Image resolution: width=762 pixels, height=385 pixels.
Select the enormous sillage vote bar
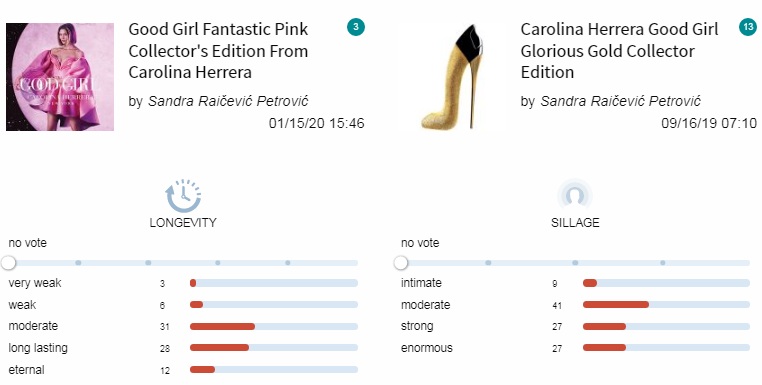coord(666,348)
